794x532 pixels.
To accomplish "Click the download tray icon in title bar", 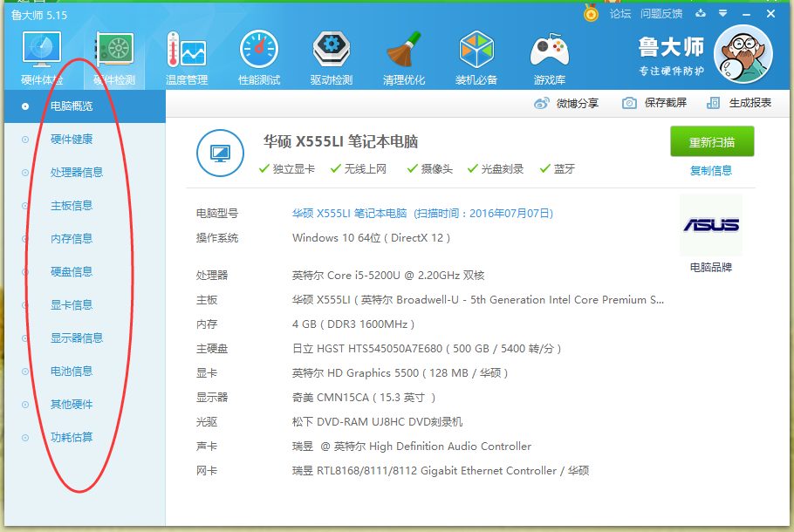I will coord(701,13).
